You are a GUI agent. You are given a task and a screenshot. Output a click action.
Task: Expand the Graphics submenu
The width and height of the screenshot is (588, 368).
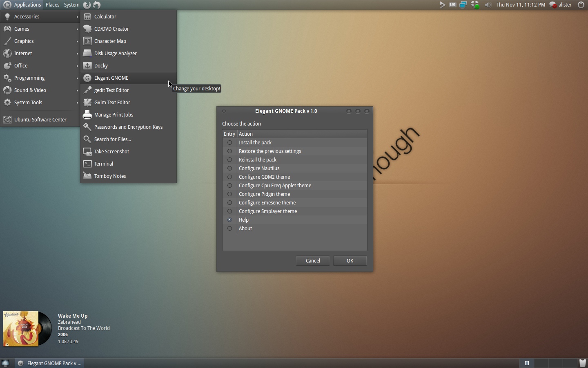point(40,41)
